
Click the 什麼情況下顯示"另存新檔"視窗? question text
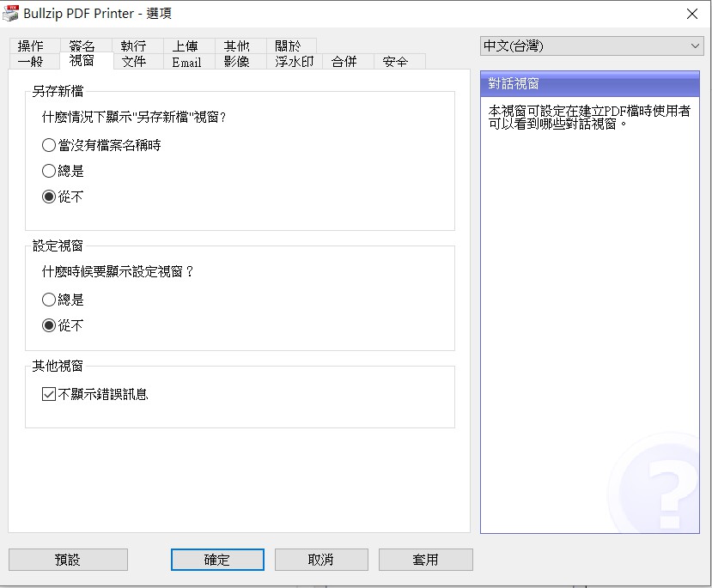[x=134, y=117]
